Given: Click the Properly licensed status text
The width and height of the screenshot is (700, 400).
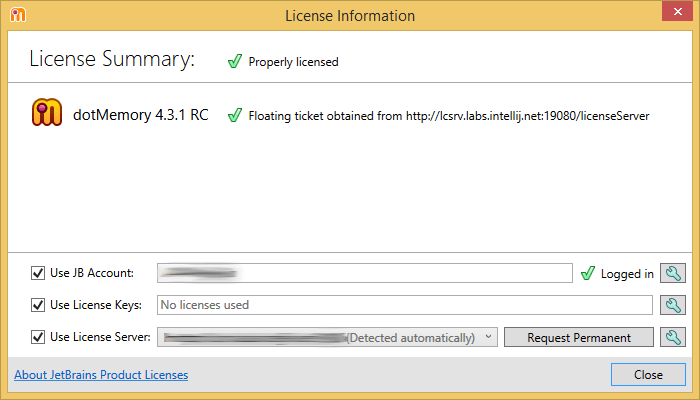Looking at the screenshot, I should click(293, 62).
